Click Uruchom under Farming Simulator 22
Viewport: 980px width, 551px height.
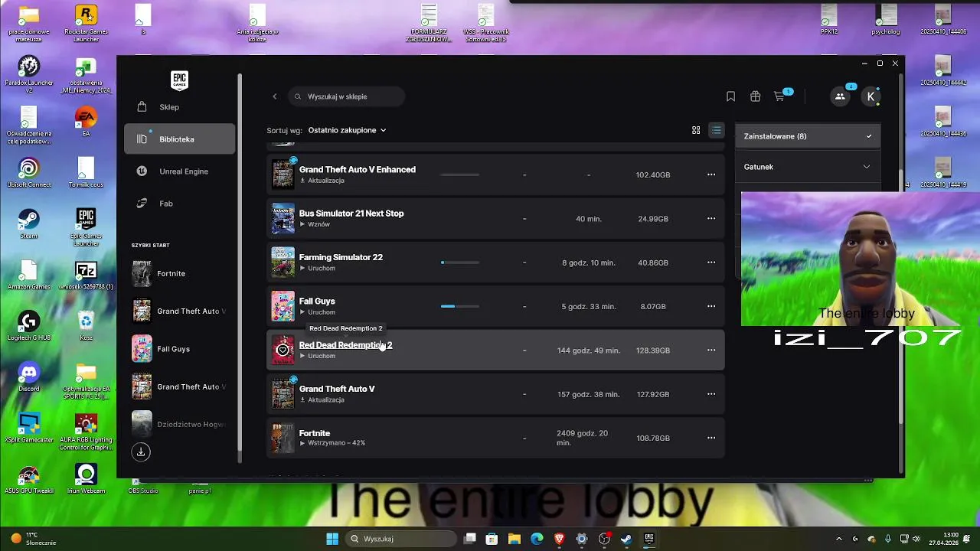(318, 269)
